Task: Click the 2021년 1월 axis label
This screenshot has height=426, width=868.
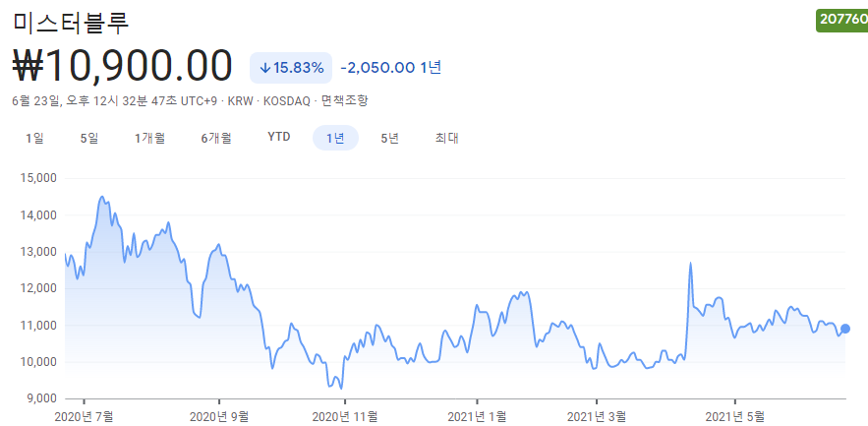Action: pos(477,415)
